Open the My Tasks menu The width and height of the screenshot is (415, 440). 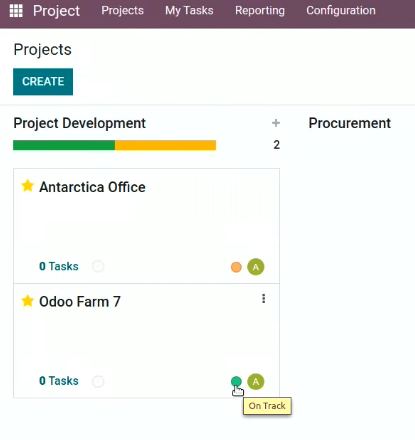tap(189, 11)
